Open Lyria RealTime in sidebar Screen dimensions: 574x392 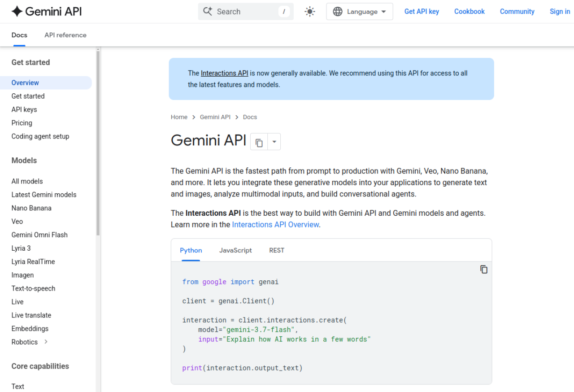33,262
